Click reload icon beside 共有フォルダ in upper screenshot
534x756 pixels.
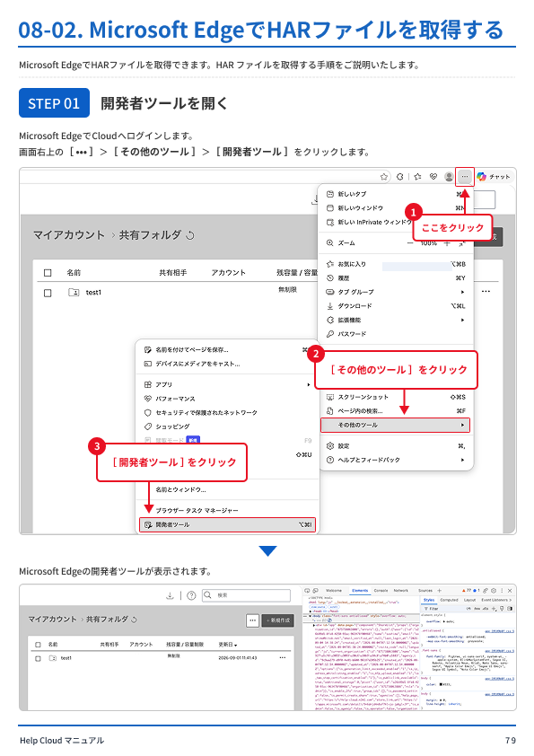click(x=190, y=235)
